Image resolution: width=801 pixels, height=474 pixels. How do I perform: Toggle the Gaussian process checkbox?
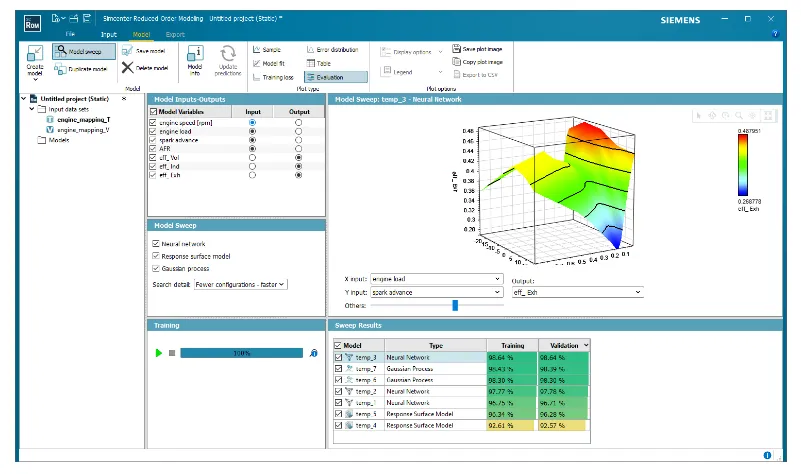[x=156, y=268]
